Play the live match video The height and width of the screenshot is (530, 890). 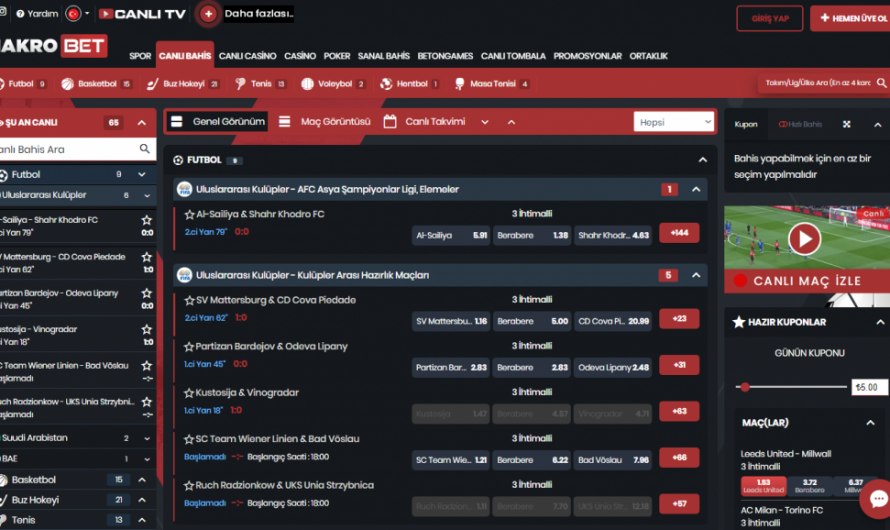pos(804,239)
